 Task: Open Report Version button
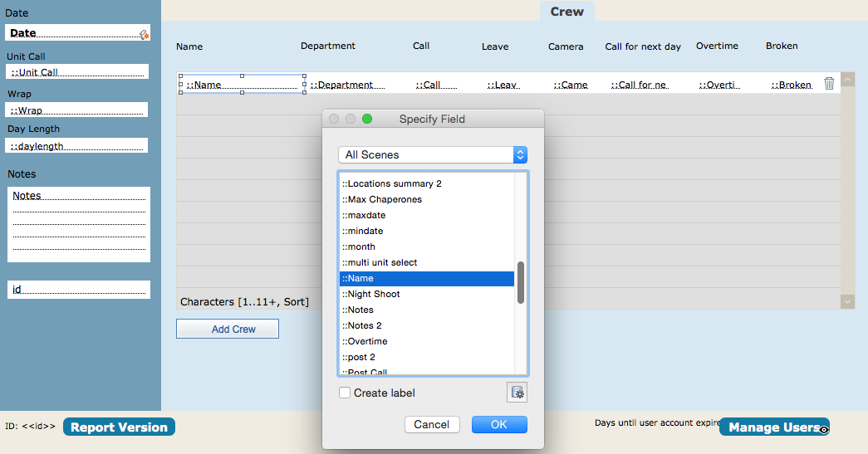pyautogui.click(x=119, y=427)
